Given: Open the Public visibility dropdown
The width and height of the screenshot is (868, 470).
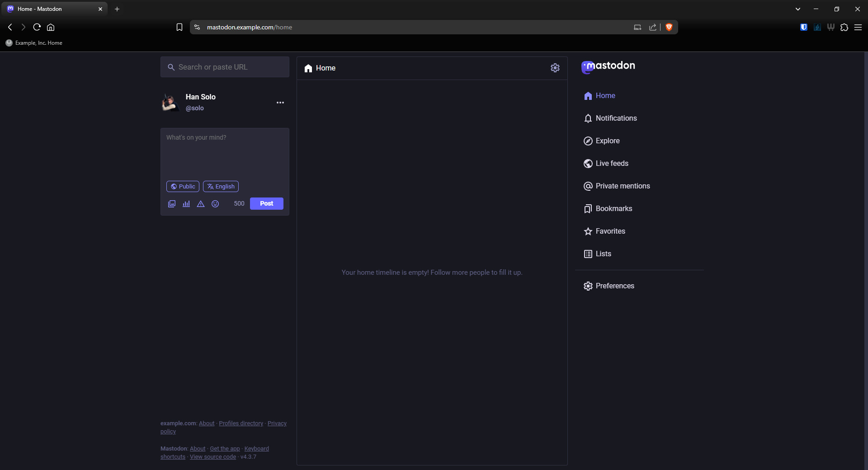Looking at the screenshot, I should (x=183, y=187).
